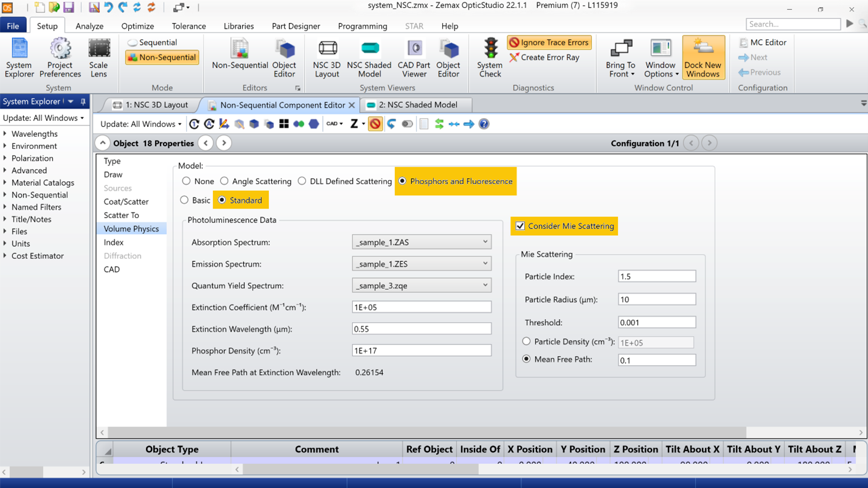The width and height of the screenshot is (868, 488).
Task: Open the Non-Sequential editor from ribbon
Action: click(240, 53)
